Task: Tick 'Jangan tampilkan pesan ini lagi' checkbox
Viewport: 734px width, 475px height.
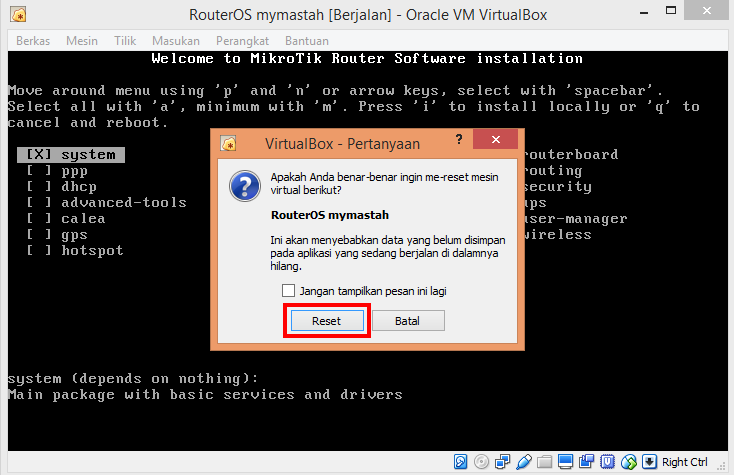Action: tap(288, 291)
